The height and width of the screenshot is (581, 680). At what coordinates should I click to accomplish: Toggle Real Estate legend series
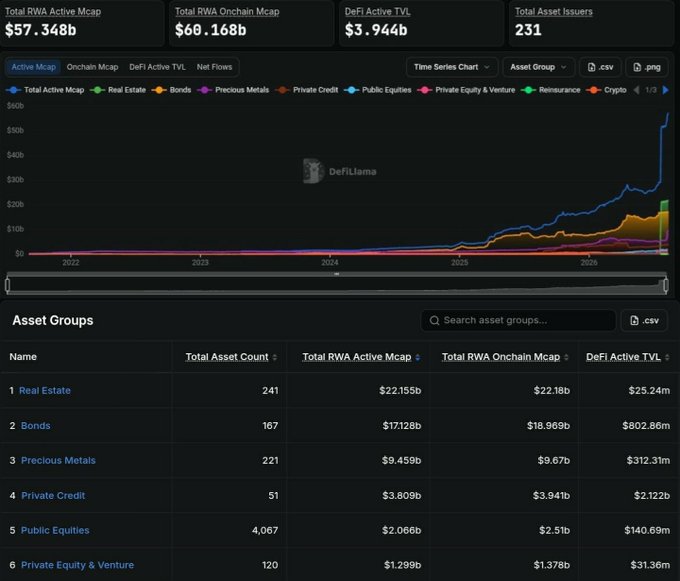tap(118, 90)
